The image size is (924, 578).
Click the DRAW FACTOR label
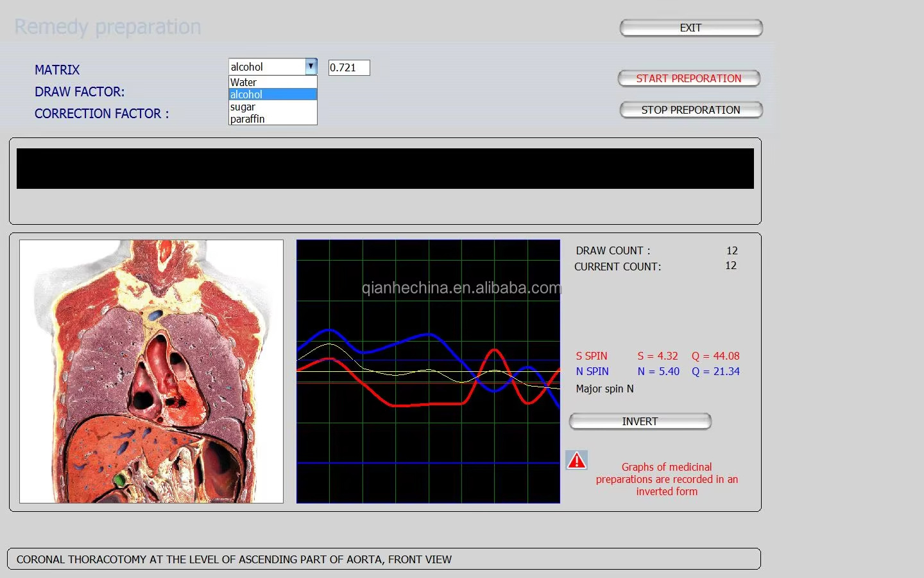[x=80, y=92]
